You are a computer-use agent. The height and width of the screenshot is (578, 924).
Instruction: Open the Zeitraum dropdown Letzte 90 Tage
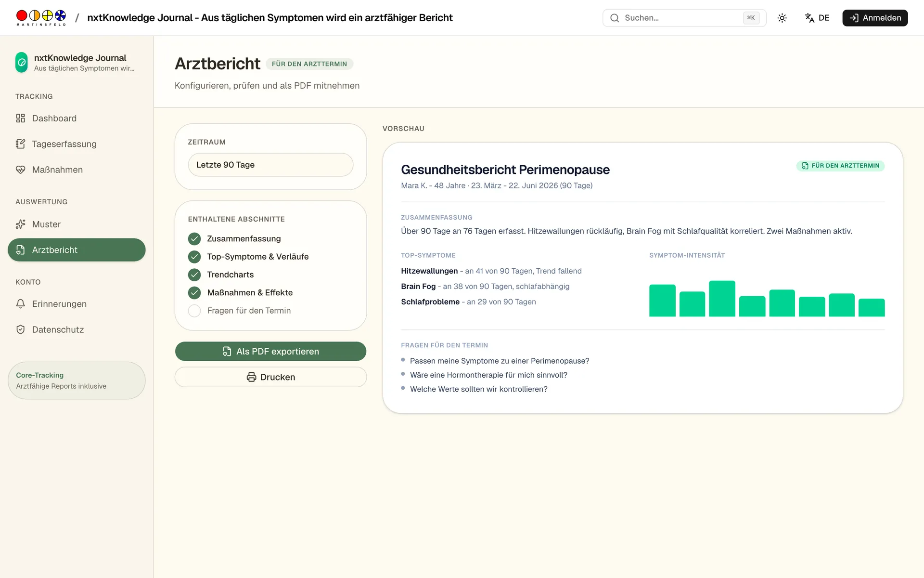(x=270, y=165)
